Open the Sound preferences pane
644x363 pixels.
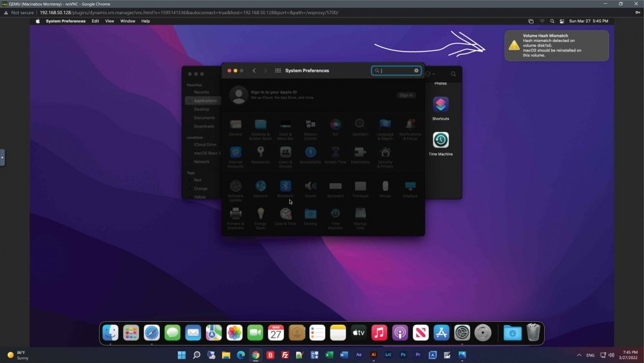click(310, 189)
